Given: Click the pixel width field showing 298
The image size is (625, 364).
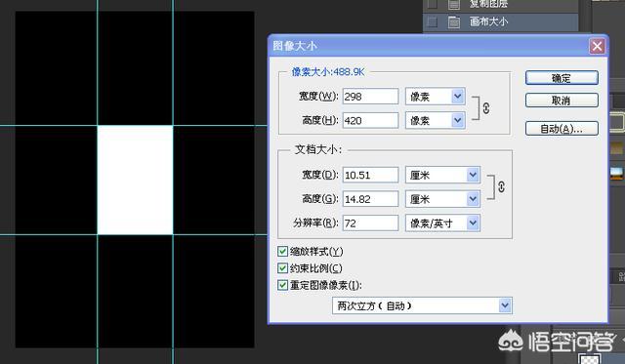Looking at the screenshot, I should (370, 97).
